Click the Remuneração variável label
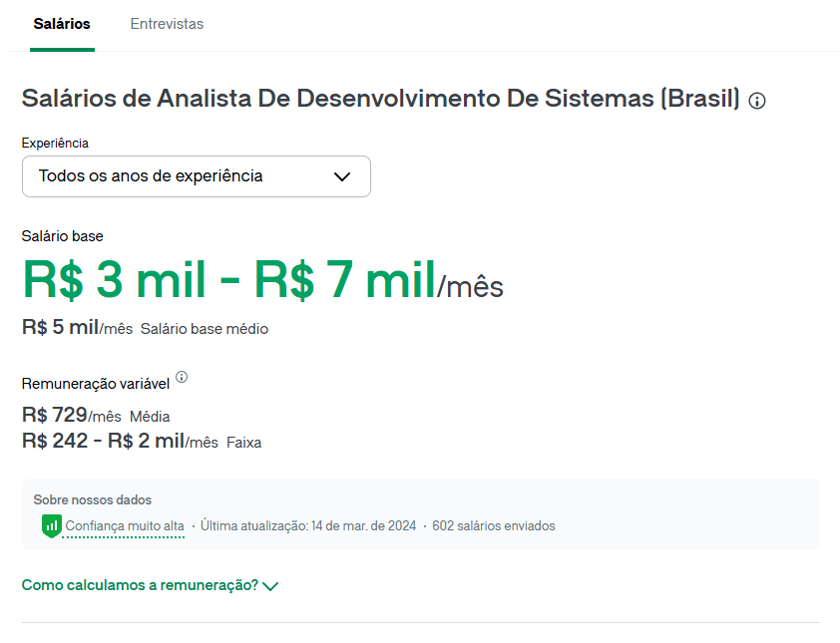 tap(96, 384)
